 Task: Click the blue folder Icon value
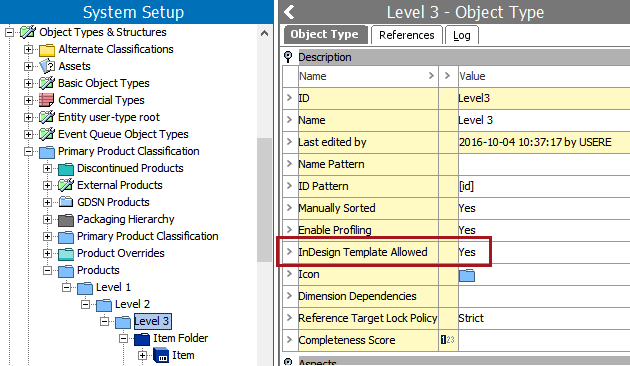(x=467, y=276)
